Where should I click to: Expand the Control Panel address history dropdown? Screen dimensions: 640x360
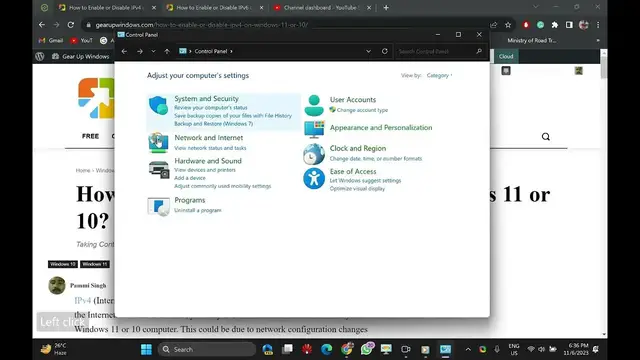pos(368,51)
